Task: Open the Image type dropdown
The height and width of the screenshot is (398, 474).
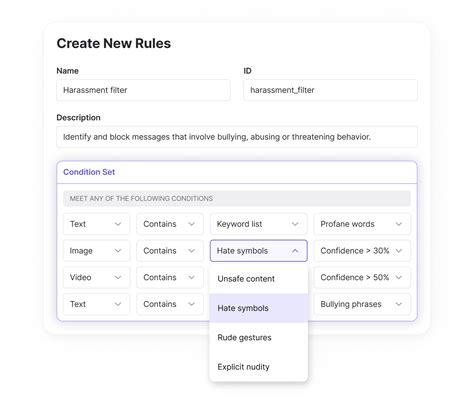Action: [96, 251]
